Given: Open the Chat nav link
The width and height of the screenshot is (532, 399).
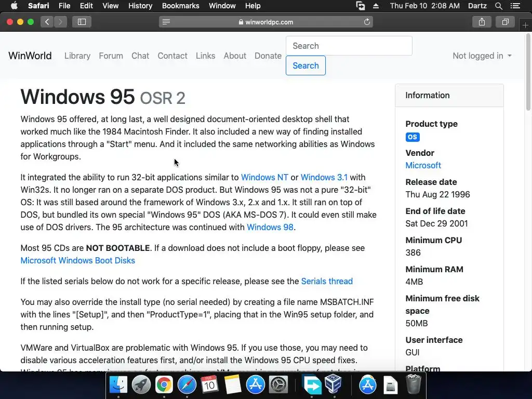Looking at the screenshot, I should (x=140, y=56).
